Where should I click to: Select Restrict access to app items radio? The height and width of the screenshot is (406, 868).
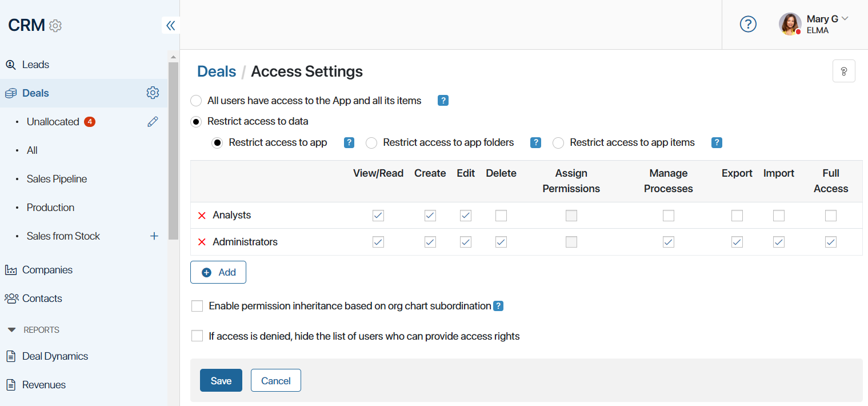[558, 143]
